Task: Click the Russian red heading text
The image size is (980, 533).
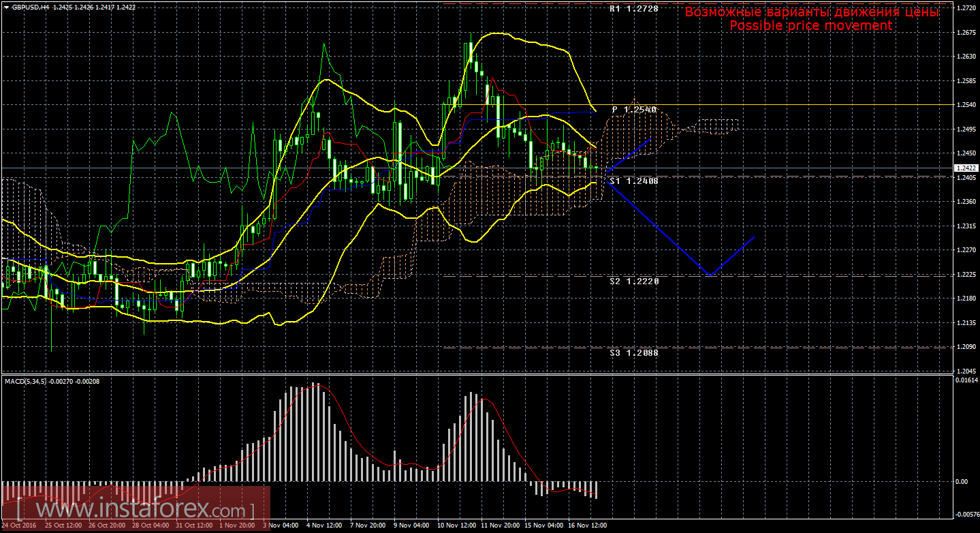Action: click(812, 12)
